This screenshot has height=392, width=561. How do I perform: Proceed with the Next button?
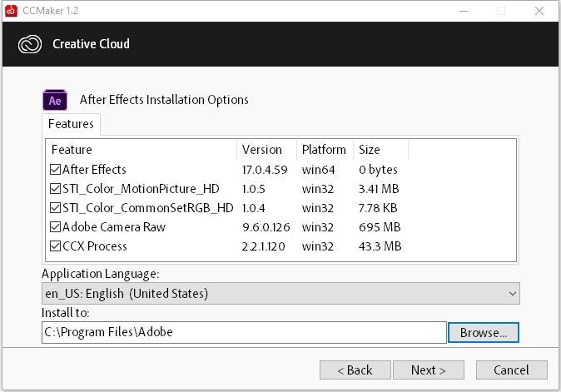tap(428, 370)
